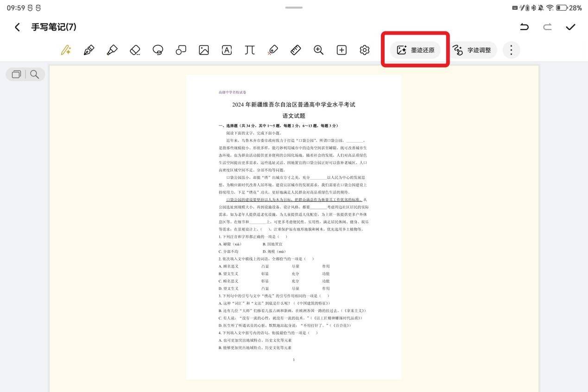Open the page overview panel
This screenshot has height=392, width=588.
pyautogui.click(x=17, y=74)
